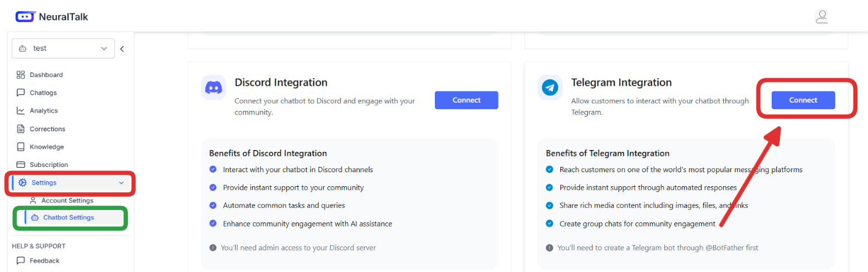Click the Dashboard grid icon
Screen dimensions: 868x272
(x=21, y=75)
